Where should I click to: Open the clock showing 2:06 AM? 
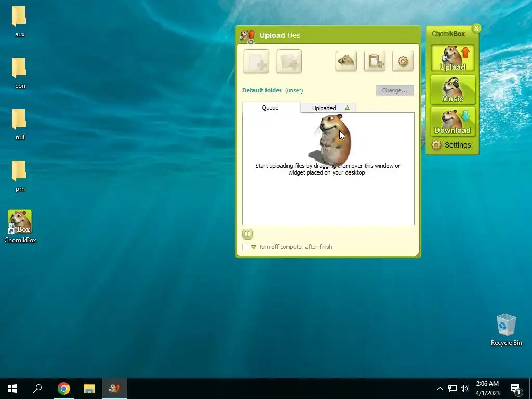pos(487,389)
